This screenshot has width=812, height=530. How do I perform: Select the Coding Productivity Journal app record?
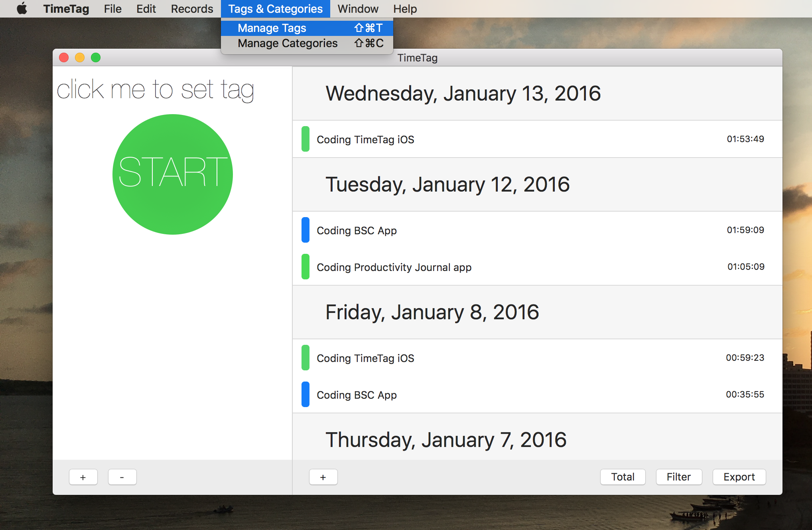coord(537,267)
